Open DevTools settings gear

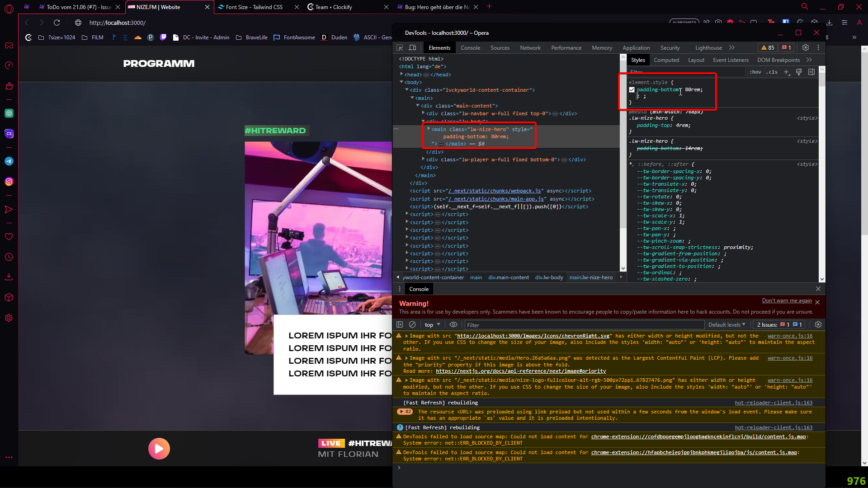click(805, 47)
